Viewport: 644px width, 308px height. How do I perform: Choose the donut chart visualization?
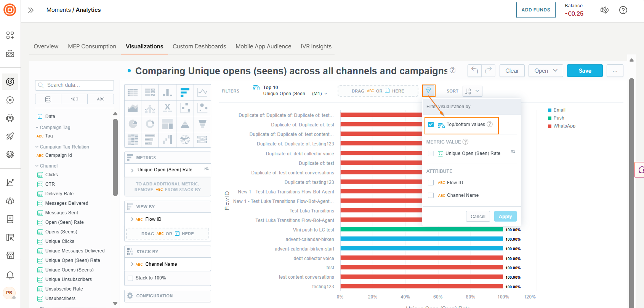click(150, 124)
